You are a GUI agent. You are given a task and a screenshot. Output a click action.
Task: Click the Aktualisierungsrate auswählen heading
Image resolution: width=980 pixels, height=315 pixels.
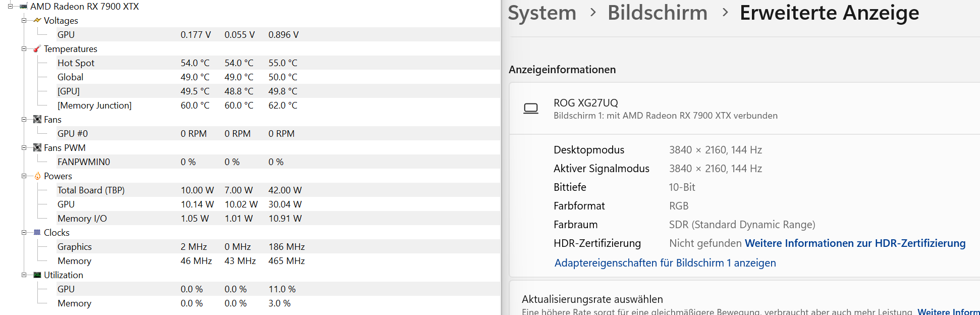coord(592,299)
